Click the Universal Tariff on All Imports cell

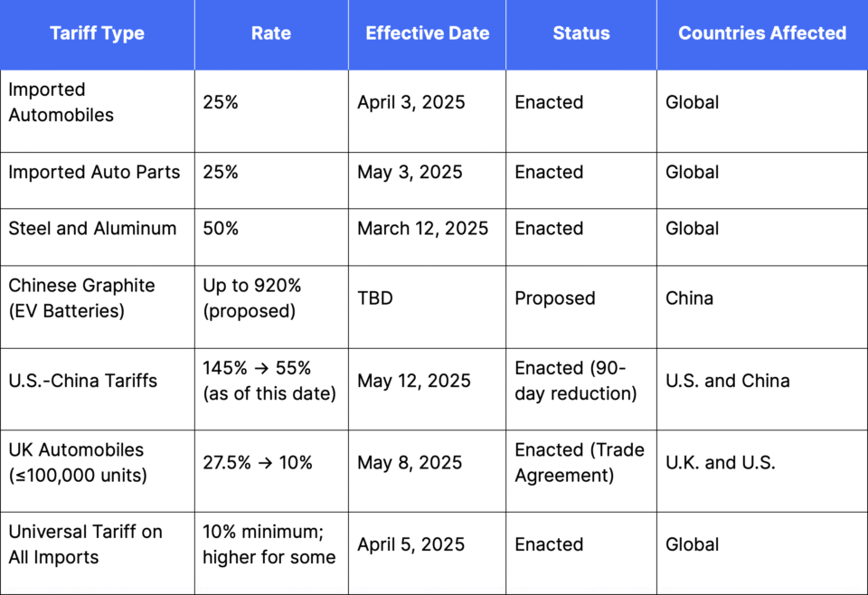[98, 553]
